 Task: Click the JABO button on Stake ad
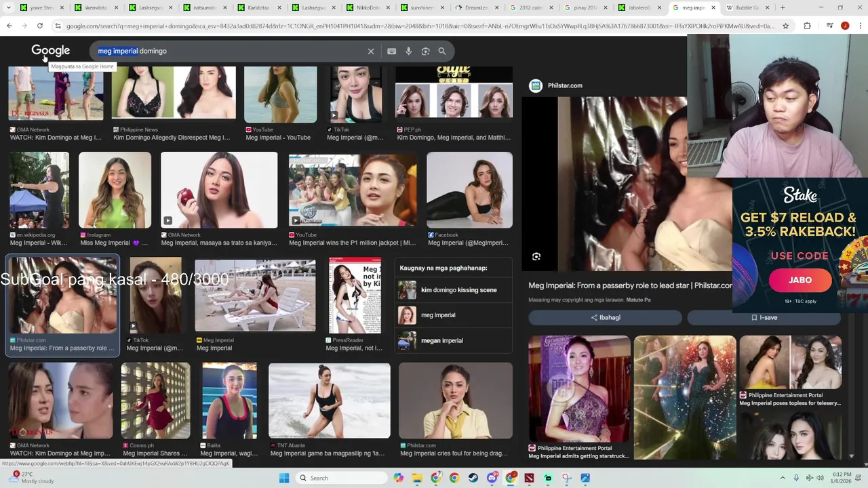tap(800, 280)
